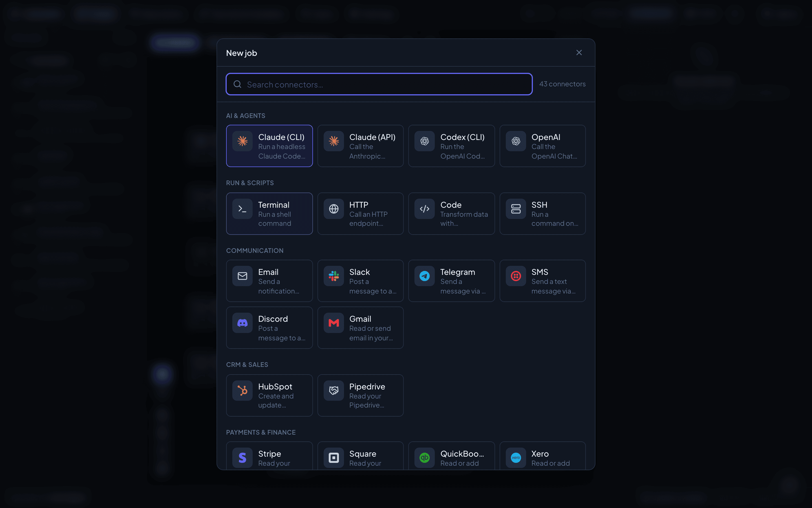The image size is (812, 508).
Task: Click the QuickBooks green logo icon
Action: click(424, 457)
